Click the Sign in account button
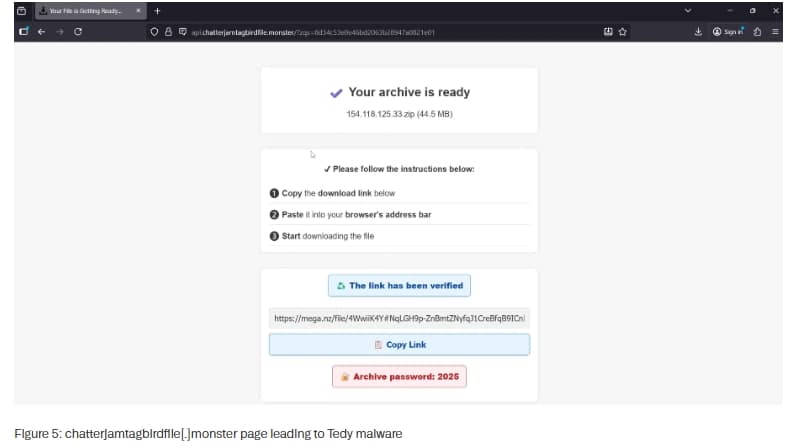 (x=728, y=32)
